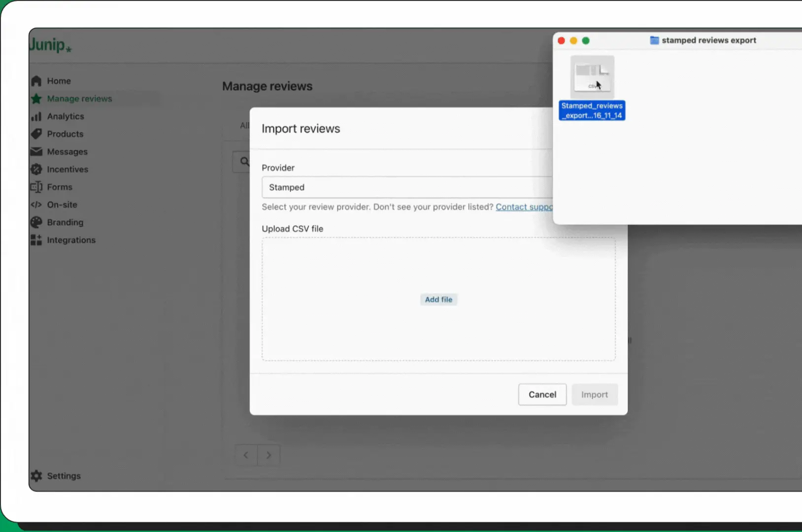
Task: Follow the Contact support link
Action: coord(524,207)
